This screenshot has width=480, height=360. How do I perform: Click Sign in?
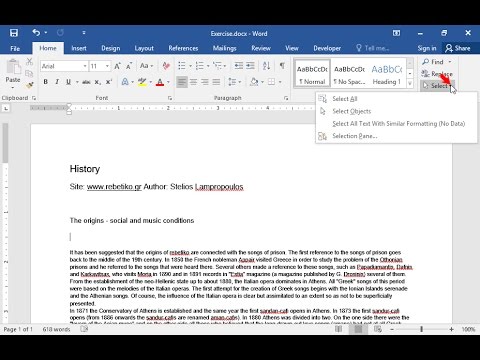tap(427, 48)
